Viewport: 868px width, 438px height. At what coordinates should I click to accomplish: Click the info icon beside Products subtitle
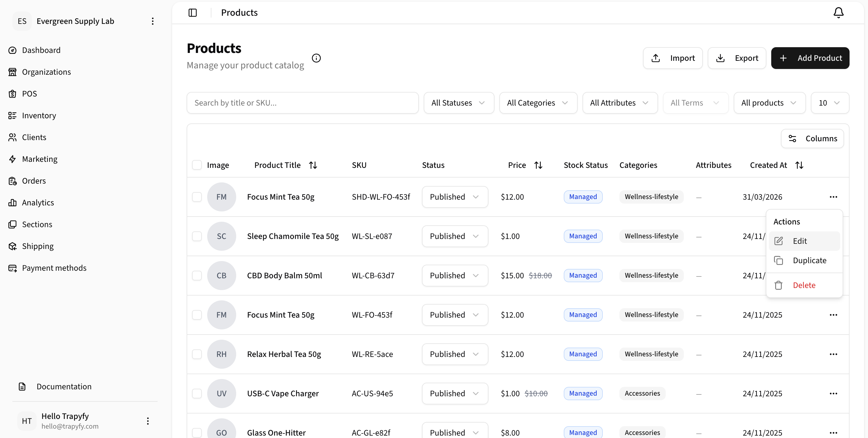pos(316,58)
